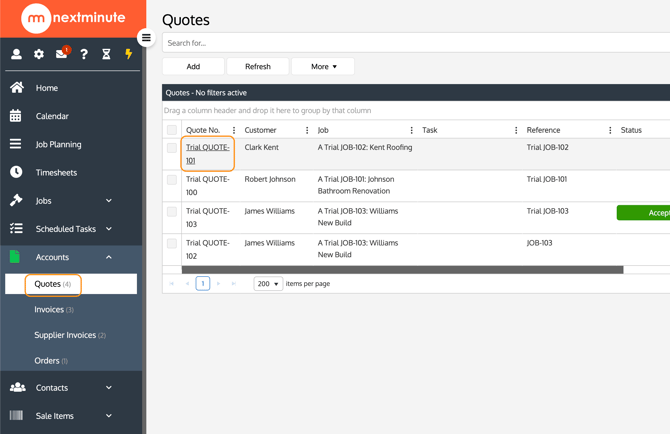Viewport: 670px width, 434px height.
Task: Select the Trial QUOTE-101 row checkbox
Action: tap(172, 148)
